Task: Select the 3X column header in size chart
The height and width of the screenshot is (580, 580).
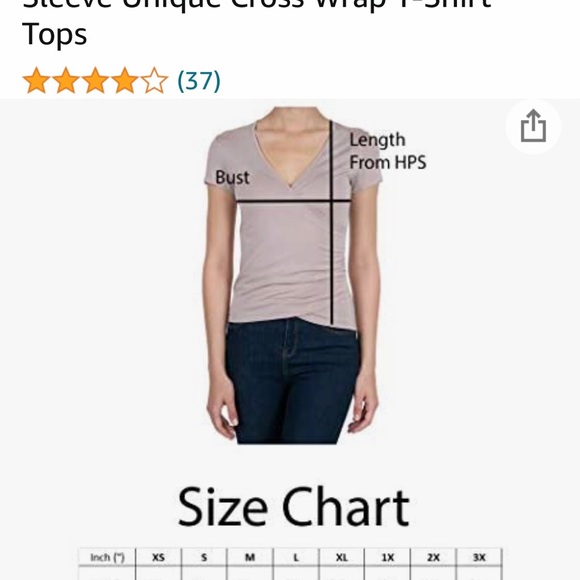Action: tap(479, 557)
